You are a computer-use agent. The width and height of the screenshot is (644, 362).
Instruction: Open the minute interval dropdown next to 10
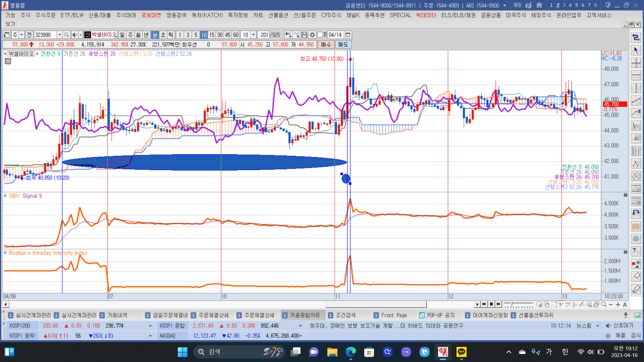point(254,35)
